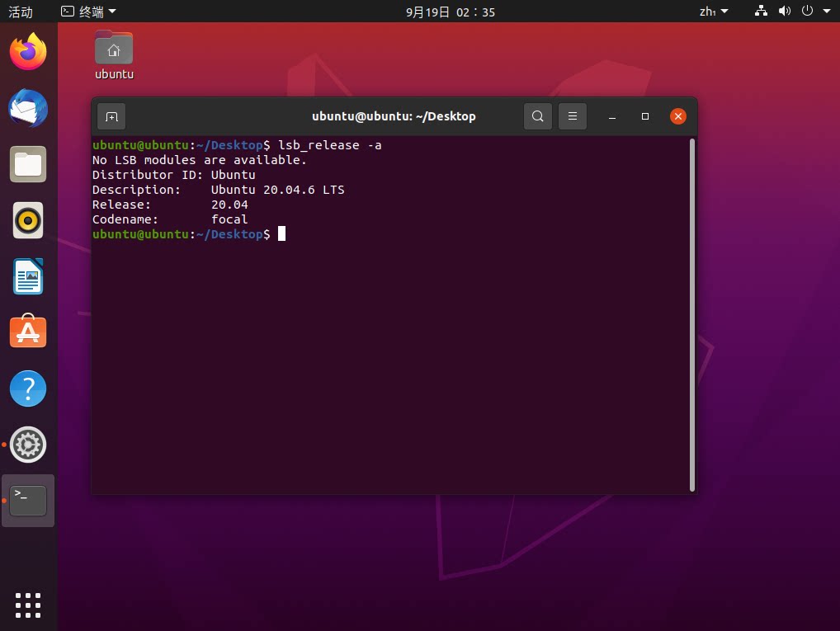The height and width of the screenshot is (631, 840).
Task: Open the volume speaker icon
Action: coord(784,12)
